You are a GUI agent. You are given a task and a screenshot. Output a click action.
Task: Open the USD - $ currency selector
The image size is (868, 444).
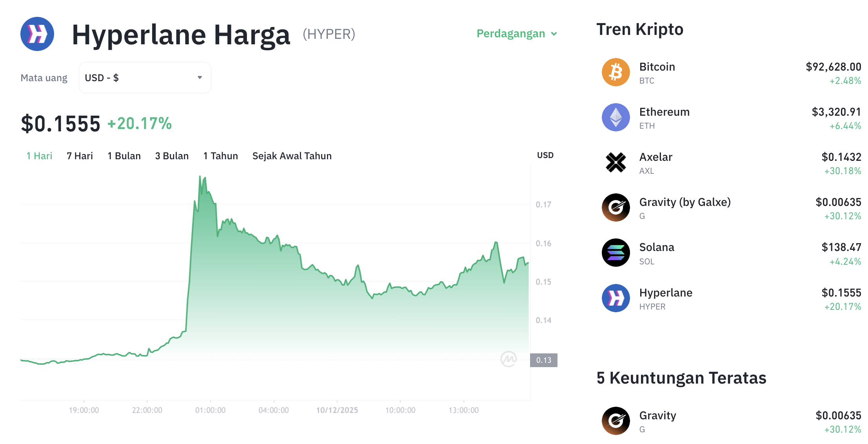(145, 78)
